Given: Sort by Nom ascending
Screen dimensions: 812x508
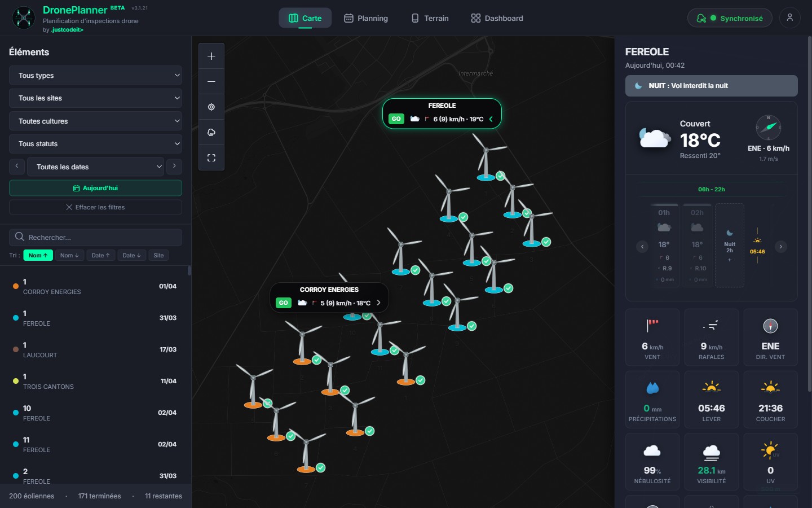Looking at the screenshot, I should [x=38, y=255].
